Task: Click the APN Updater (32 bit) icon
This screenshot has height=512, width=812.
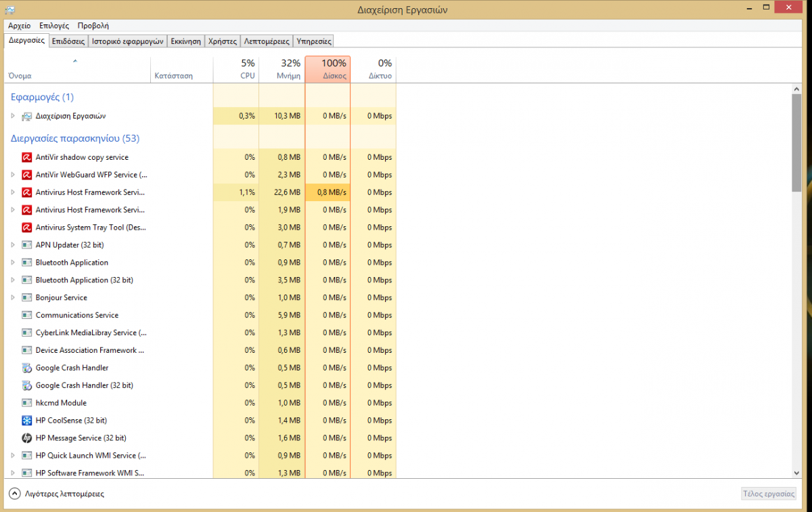Action: (27, 245)
